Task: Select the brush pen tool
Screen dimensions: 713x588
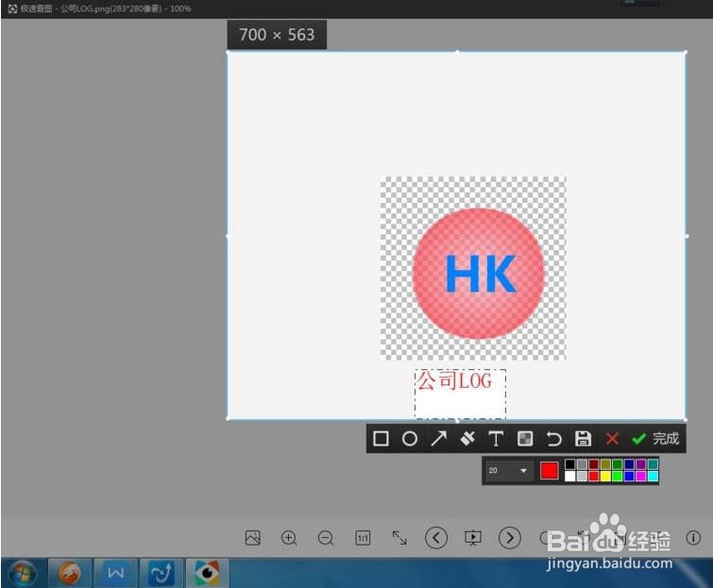Action: (x=467, y=439)
